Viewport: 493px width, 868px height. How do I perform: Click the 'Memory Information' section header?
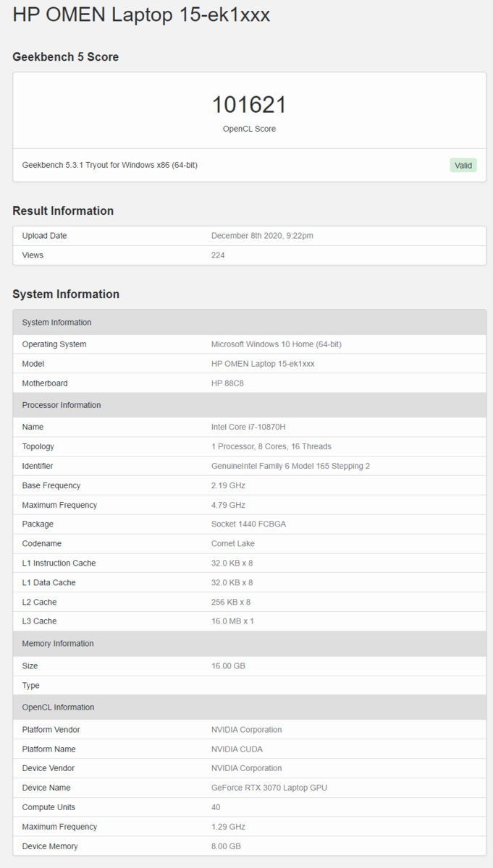coord(249,644)
